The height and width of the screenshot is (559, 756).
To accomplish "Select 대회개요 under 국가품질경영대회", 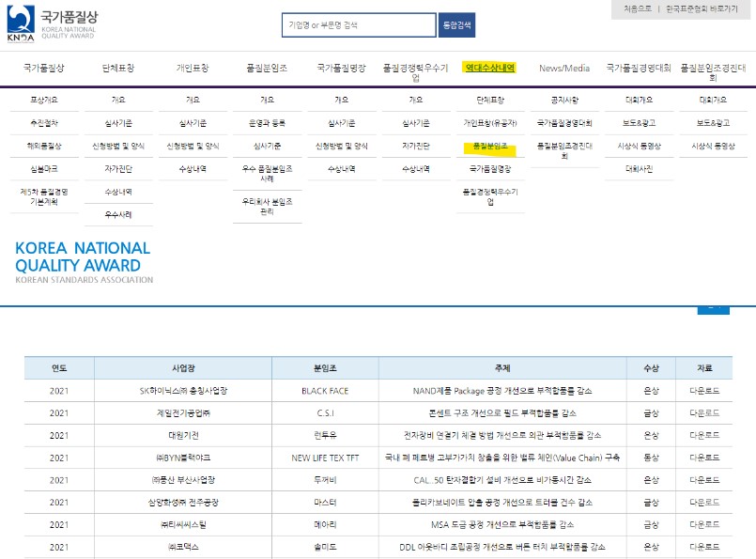I will (639, 100).
